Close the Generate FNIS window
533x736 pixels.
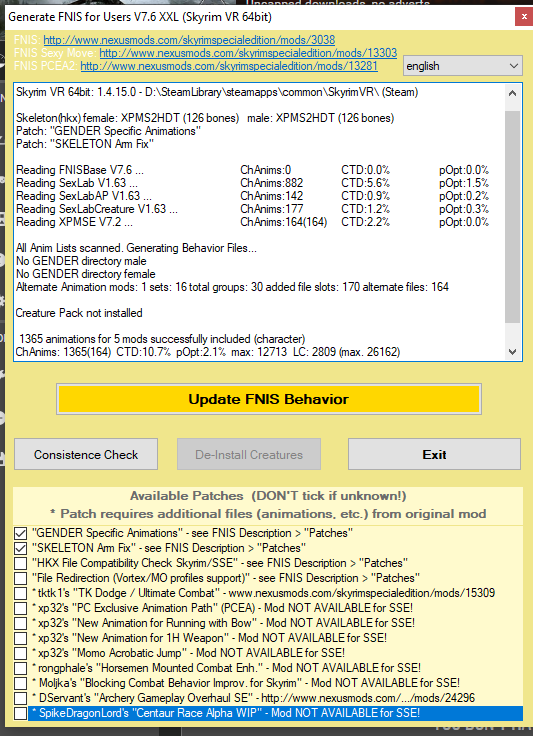click(x=524, y=17)
